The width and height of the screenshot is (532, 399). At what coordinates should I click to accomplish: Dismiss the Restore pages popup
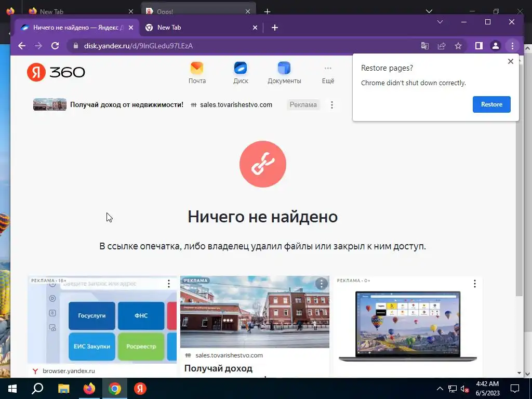pyautogui.click(x=510, y=61)
